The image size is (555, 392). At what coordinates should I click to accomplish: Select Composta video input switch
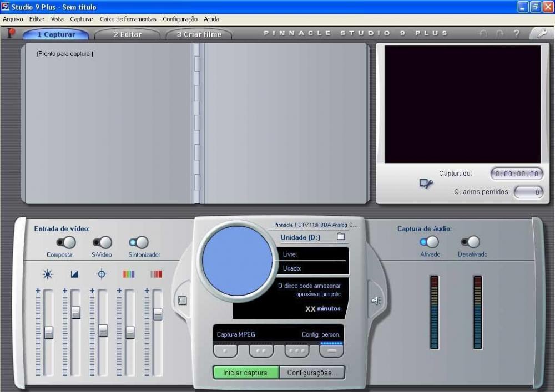click(x=65, y=242)
